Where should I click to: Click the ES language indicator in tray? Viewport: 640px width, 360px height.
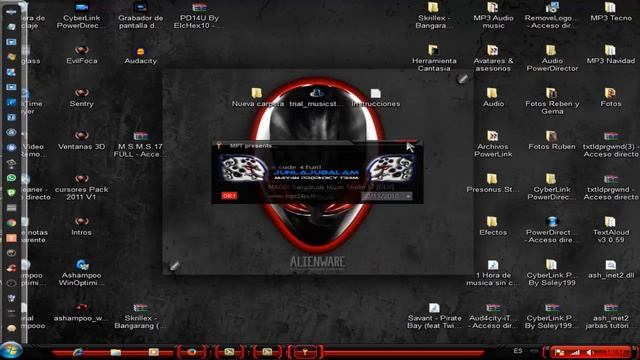[x=518, y=351]
